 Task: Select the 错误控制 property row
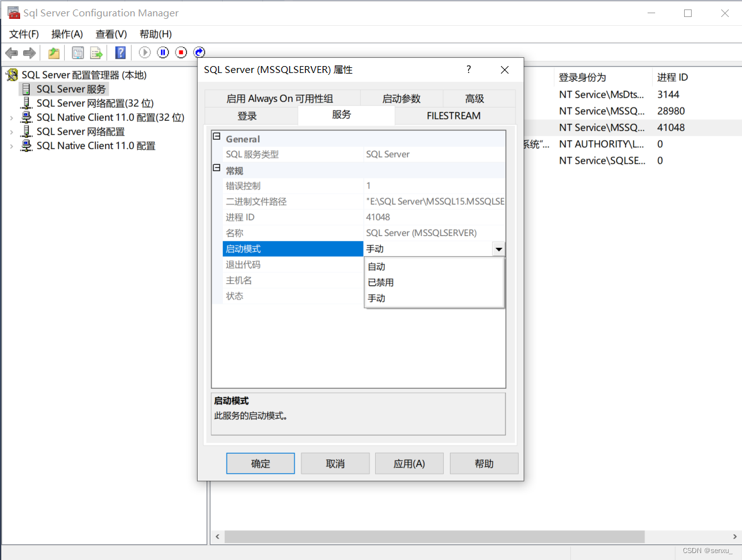[x=363, y=186]
